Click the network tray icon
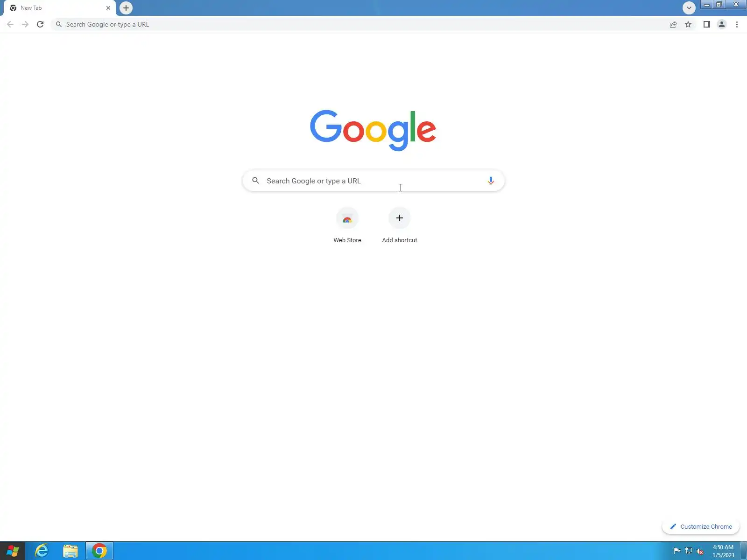Screen dimensions: 747x560 coord(689,551)
